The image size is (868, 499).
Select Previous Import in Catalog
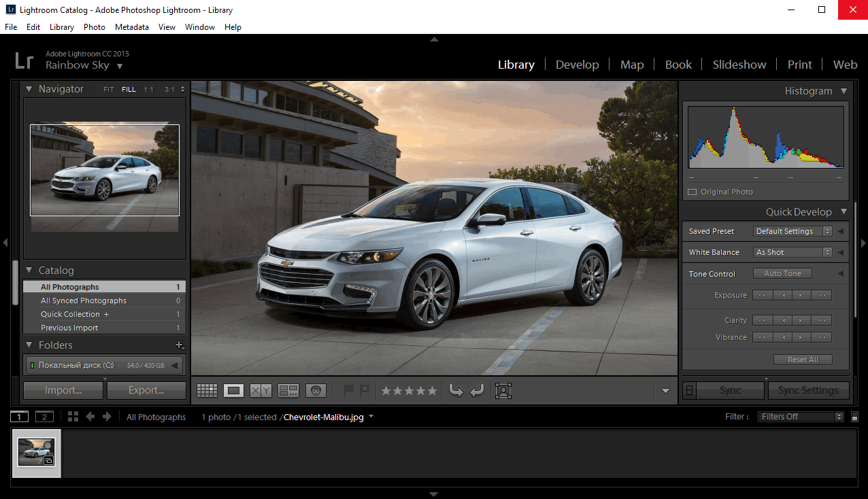[104, 328]
